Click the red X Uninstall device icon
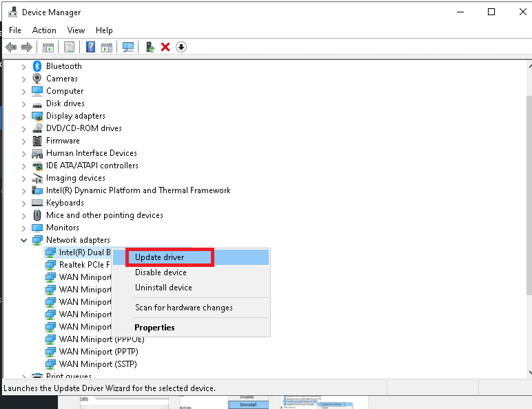 (x=165, y=47)
